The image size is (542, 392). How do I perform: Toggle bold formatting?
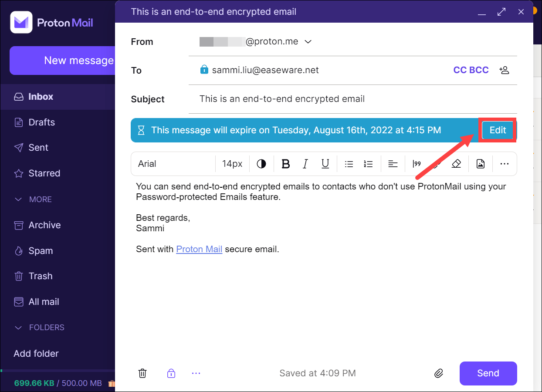[x=286, y=164]
